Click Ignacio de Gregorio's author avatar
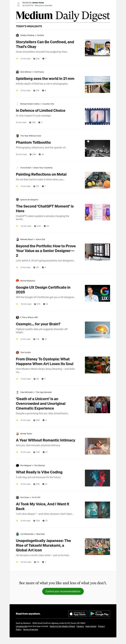The width and height of the screenshot is (126, 644). pos(17,200)
